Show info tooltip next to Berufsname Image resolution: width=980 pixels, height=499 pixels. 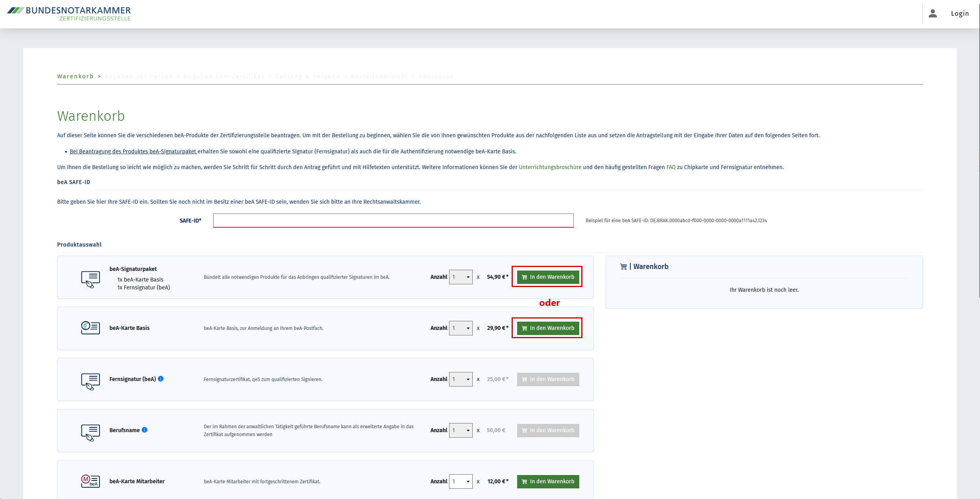(145, 430)
